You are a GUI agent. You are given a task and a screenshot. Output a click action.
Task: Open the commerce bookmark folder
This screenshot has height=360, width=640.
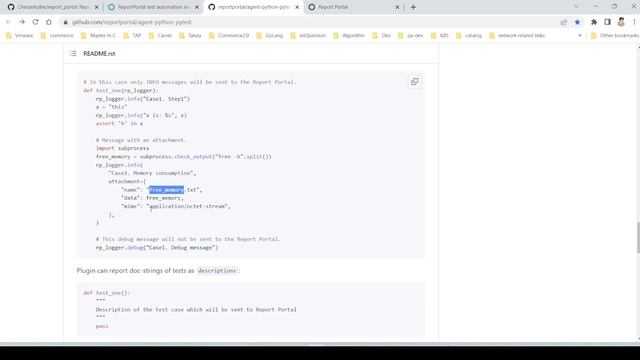pyautogui.click(x=57, y=36)
